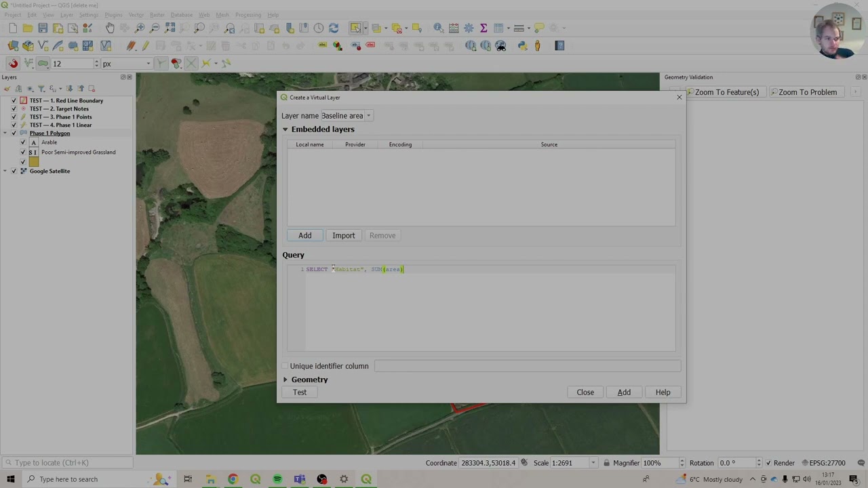Click the Refresh map icon
868x488 pixels.
pos(334,28)
